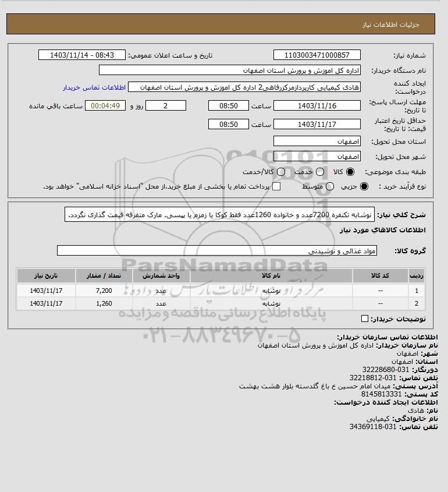Select the خدمت radio button
448x492 pixels.
320,172
